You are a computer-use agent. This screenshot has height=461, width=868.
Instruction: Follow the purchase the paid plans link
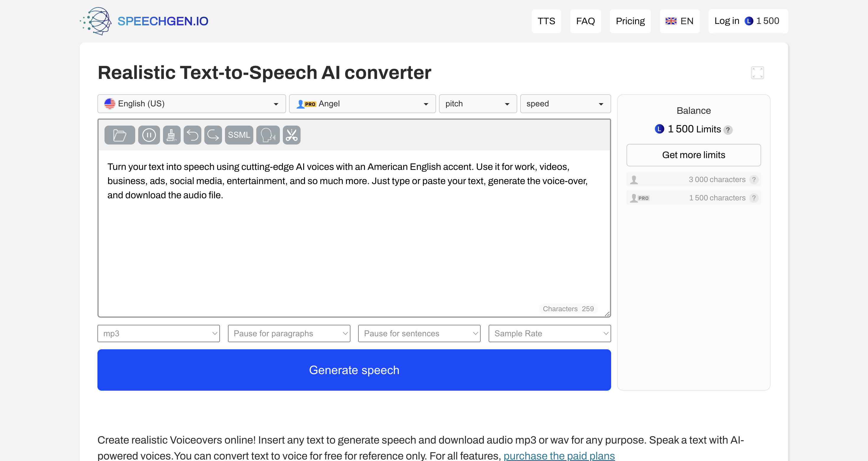(x=559, y=456)
